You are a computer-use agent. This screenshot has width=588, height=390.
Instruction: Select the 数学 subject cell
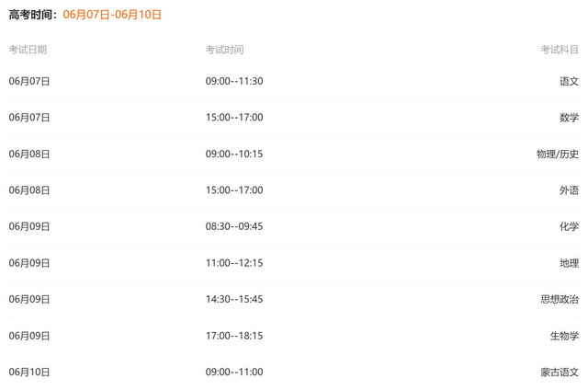569,118
